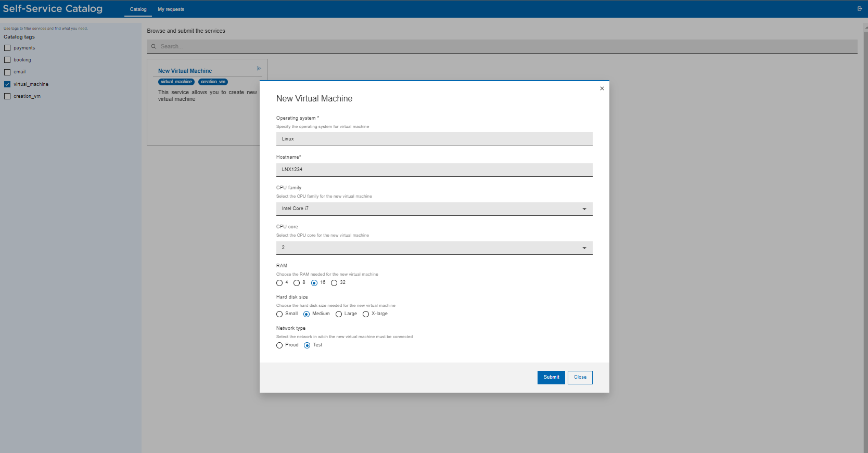Screen dimensions: 868x453
Task: Click the Hostname input field
Action: click(434, 170)
